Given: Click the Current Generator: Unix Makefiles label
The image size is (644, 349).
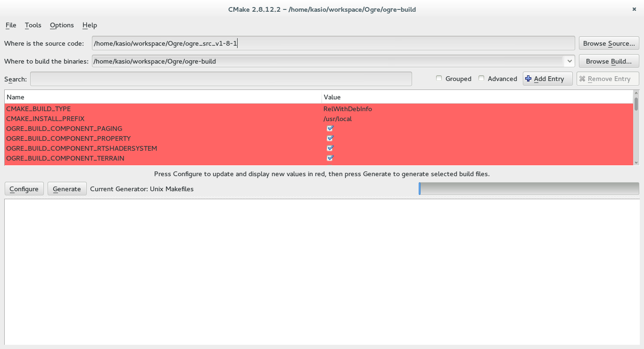Looking at the screenshot, I should (142, 189).
